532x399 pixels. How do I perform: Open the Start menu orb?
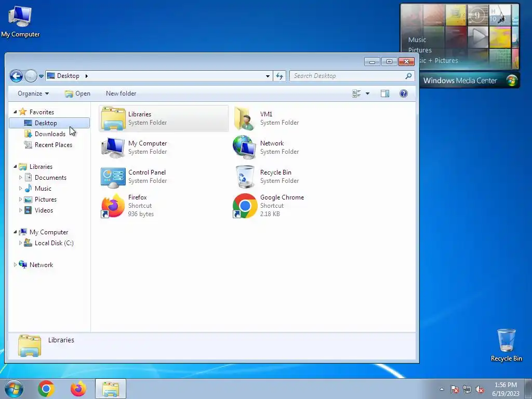coord(14,389)
